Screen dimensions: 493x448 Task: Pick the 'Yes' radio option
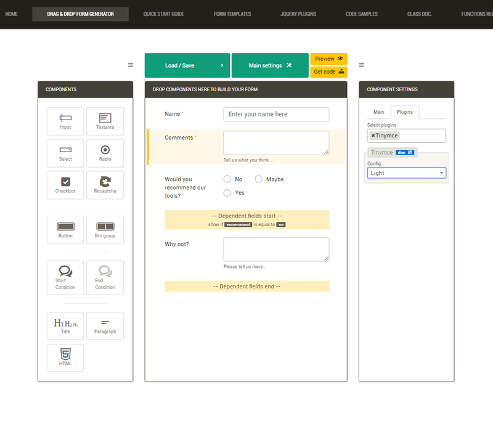coord(227,193)
